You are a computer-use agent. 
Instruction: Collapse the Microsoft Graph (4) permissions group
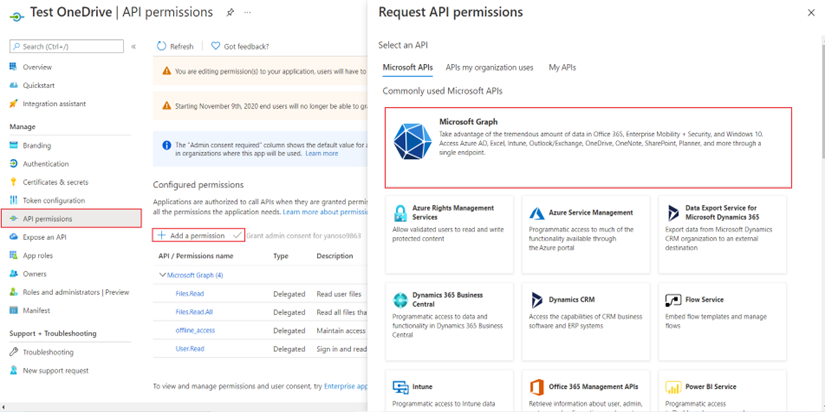163,275
